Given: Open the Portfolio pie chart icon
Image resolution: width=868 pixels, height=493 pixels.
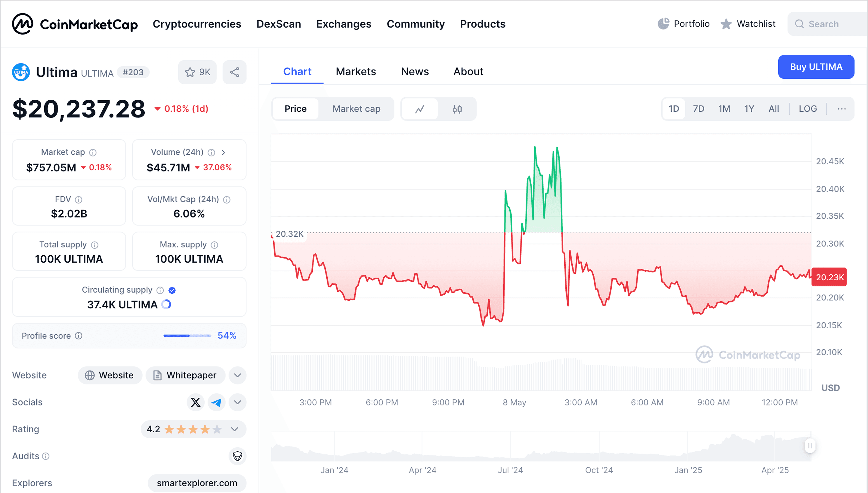Looking at the screenshot, I should [663, 24].
